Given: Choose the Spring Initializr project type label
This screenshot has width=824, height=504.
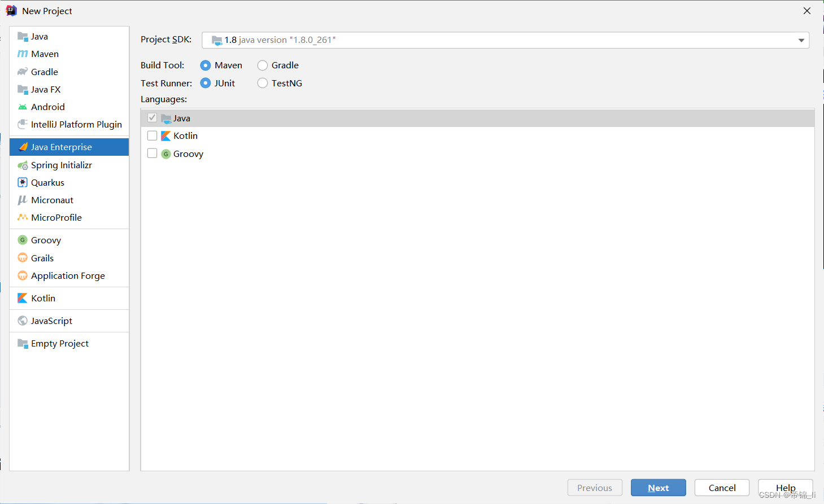Looking at the screenshot, I should click(x=62, y=165).
